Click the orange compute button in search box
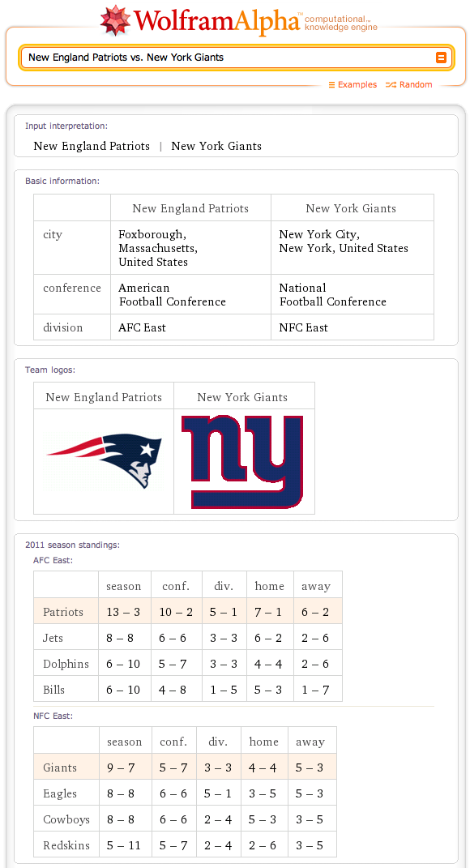Screen dimensions: 470x868 coord(441,58)
